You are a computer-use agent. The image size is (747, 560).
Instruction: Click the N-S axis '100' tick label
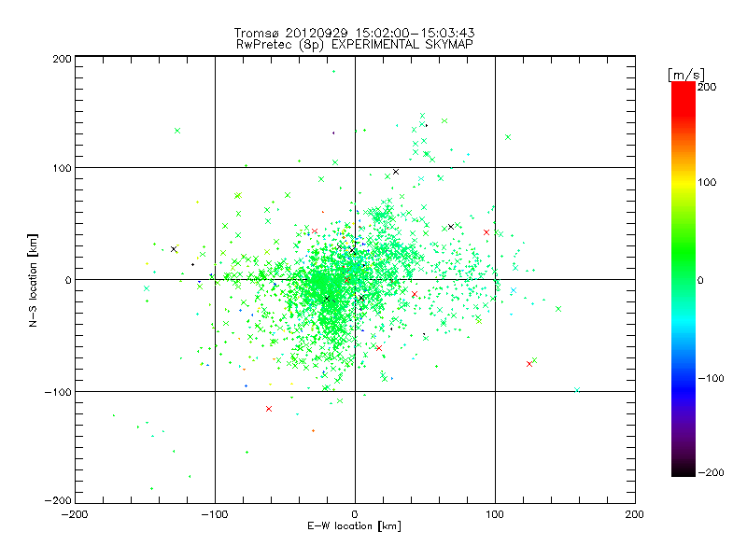click(62, 169)
